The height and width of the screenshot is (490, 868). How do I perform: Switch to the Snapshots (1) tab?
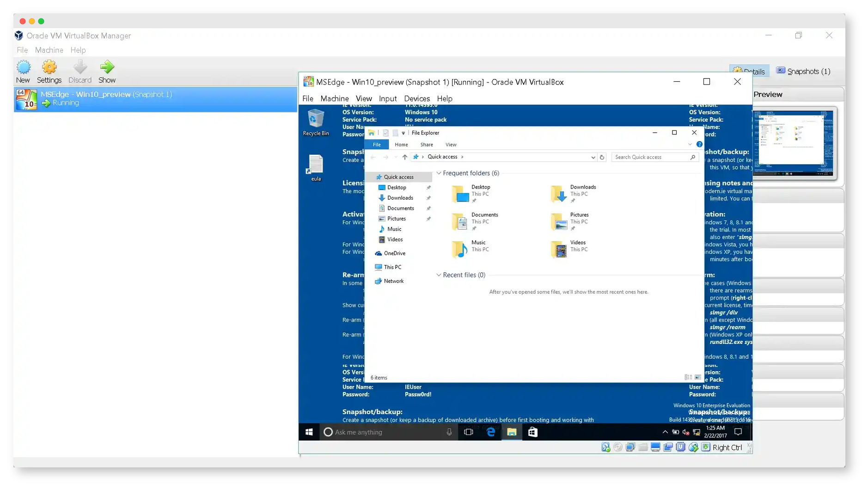[803, 71]
